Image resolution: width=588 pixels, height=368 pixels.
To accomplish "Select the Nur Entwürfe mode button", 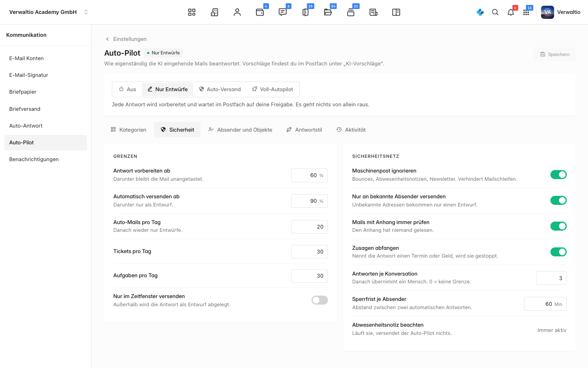I will click(167, 89).
